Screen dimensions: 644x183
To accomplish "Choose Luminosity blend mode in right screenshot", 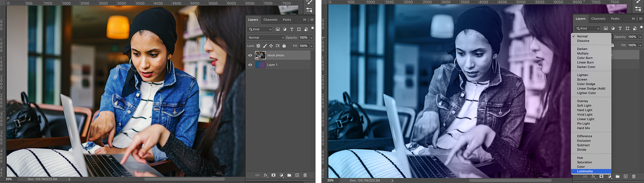I will (591, 171).
